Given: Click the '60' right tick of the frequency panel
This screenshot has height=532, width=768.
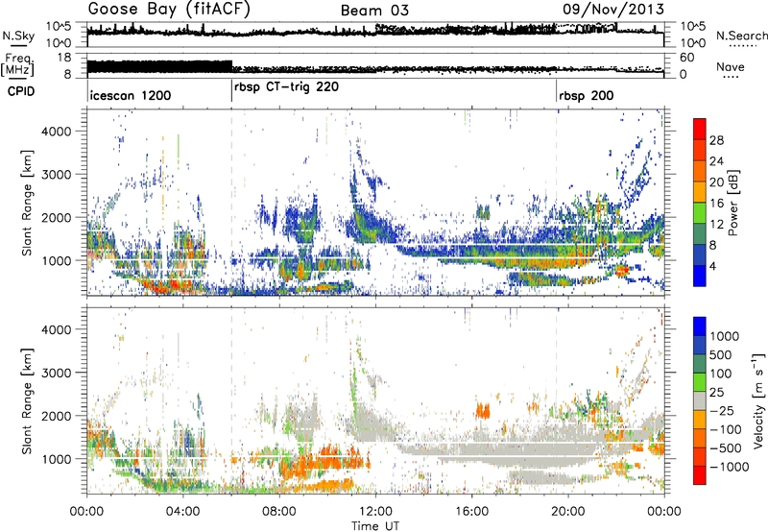Looking at the screenshot, I should 687,58.
